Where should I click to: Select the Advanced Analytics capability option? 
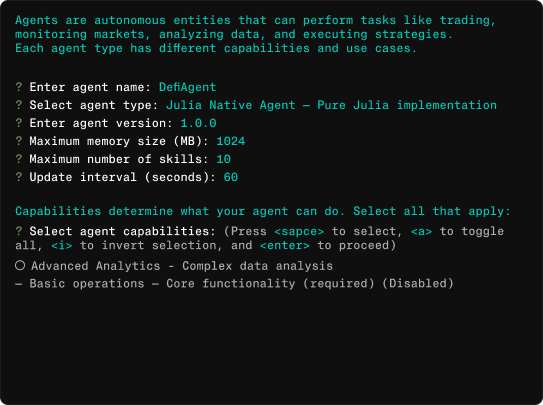click(174, 266)
